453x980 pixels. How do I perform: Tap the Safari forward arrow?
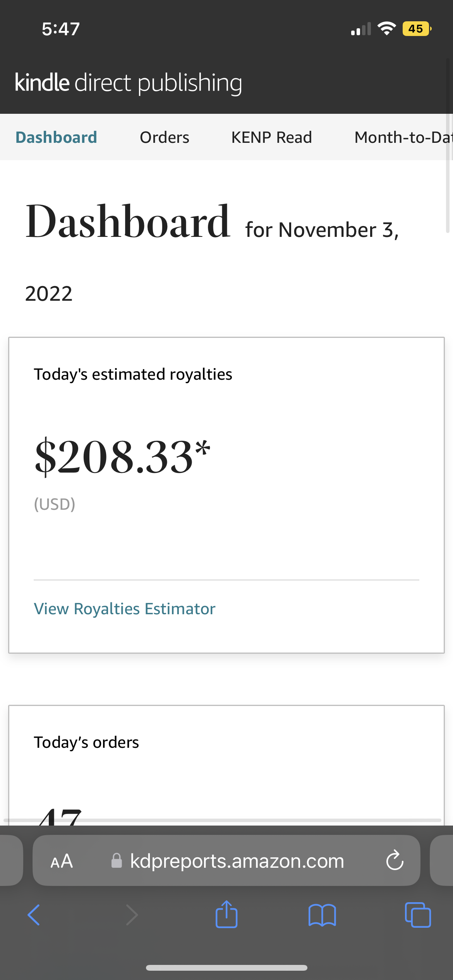(132, 915)
